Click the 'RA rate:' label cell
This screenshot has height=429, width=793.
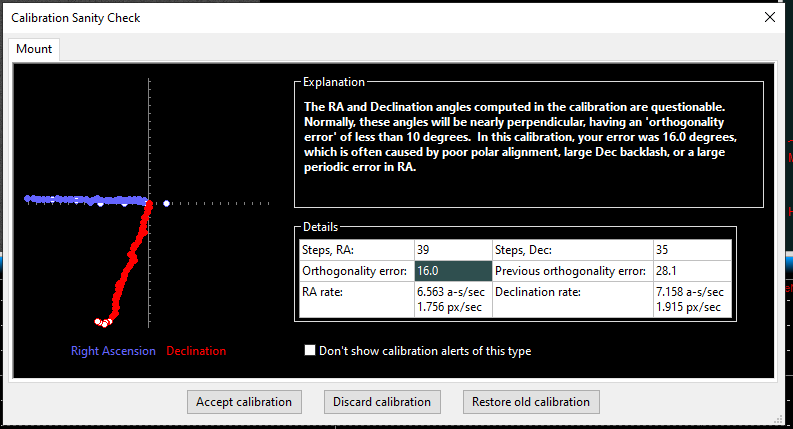pos(356,299)
